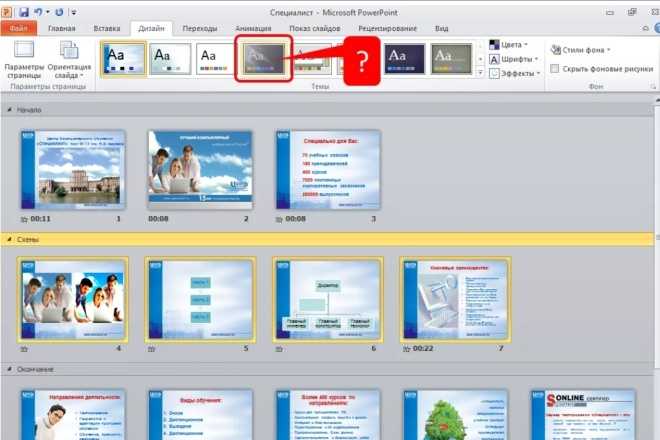Click the 00:22 timing of slide 7

tap(423, 349)
